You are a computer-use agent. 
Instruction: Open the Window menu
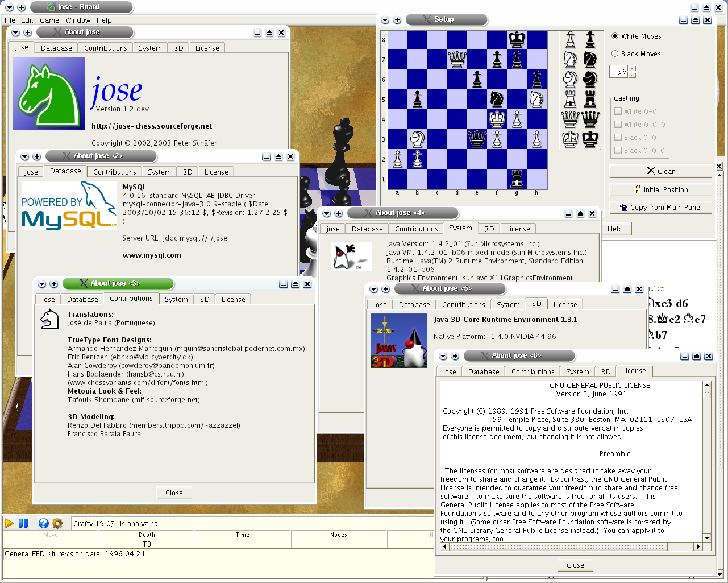point(78,20)
